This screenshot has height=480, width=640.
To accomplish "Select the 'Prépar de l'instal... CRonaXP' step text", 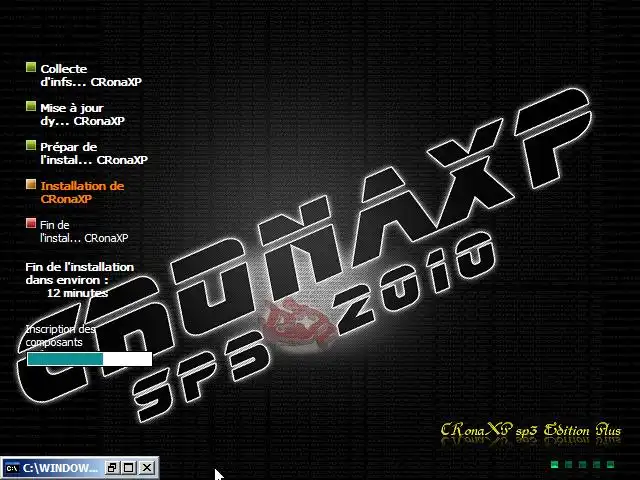I will (x=94, y=153).
